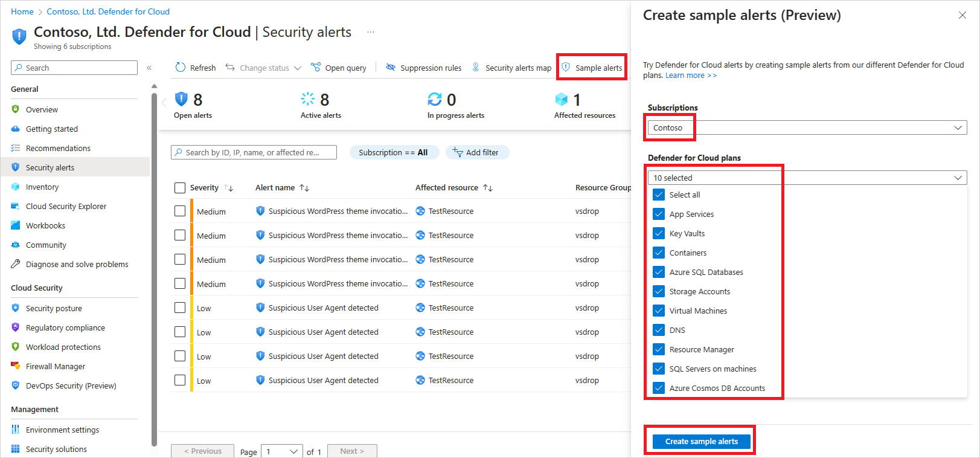
Task: Click the Next page button
Action: pyautogui.click(x=352, y=451)
